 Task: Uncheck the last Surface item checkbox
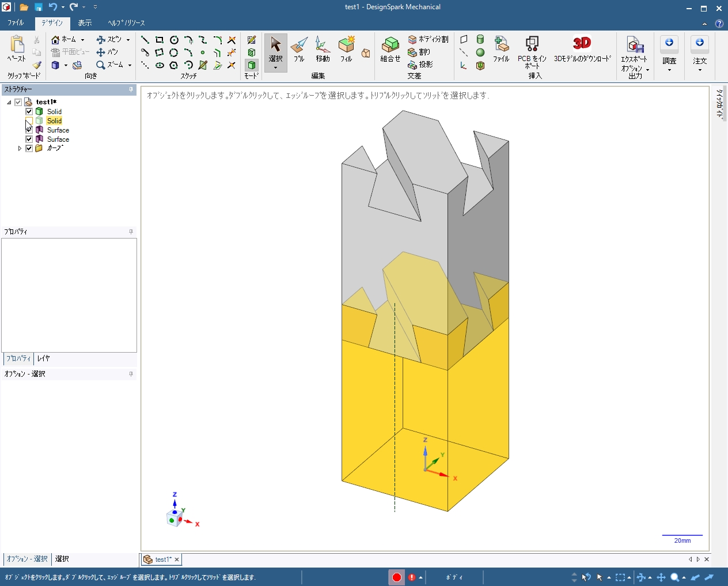[x=29, y=139]
